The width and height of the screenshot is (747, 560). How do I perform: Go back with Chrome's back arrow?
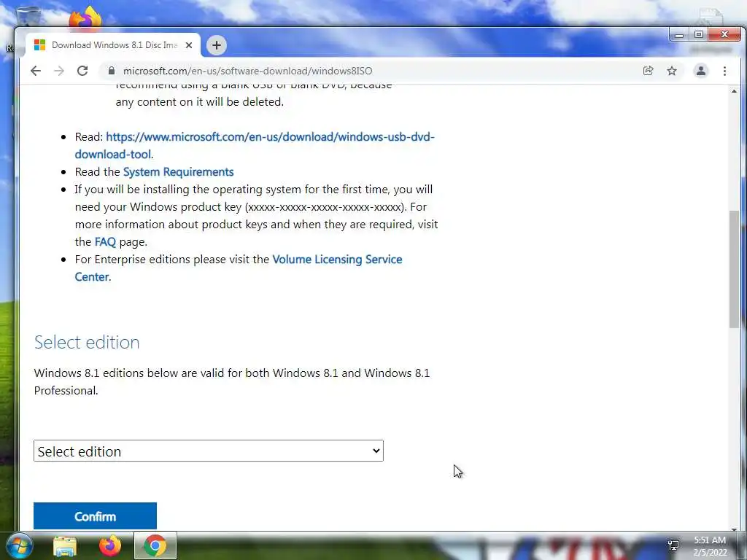(36, 71)
